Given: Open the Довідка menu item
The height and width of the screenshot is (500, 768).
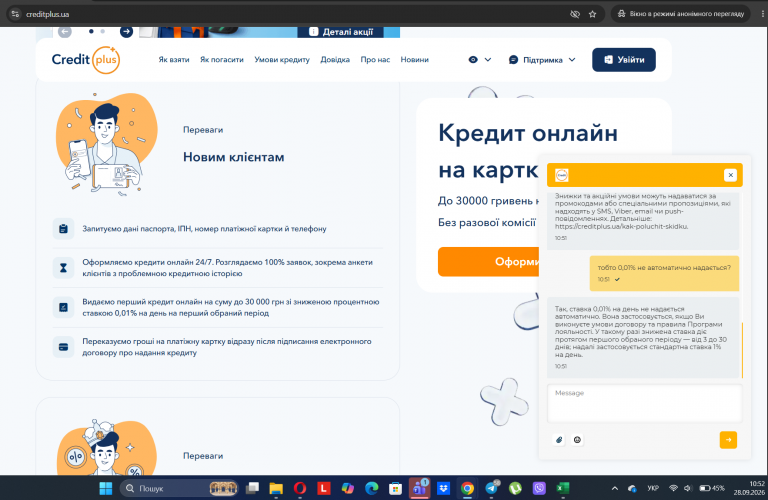Looking at the screenshot, I should pyautogui.click(x=335, y=60).
